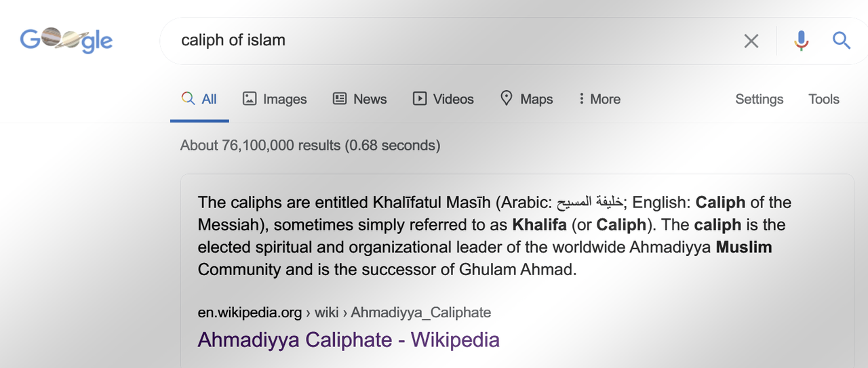Click the picture icon beside Images
Screen dimensions: 868x368
pyautogui.click(x=250, y=99)
